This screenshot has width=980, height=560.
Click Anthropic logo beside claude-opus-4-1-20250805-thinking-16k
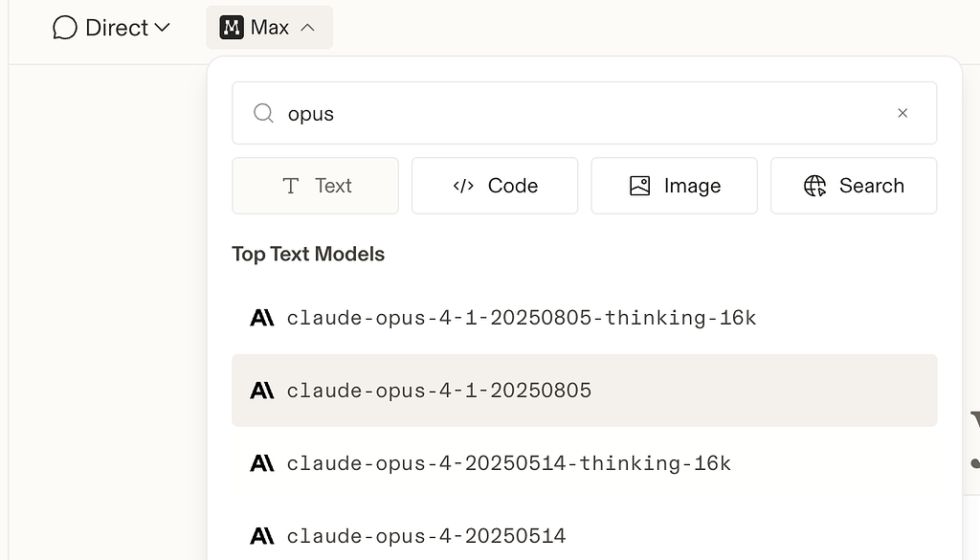pyautogui.click(x=262, y=318)
